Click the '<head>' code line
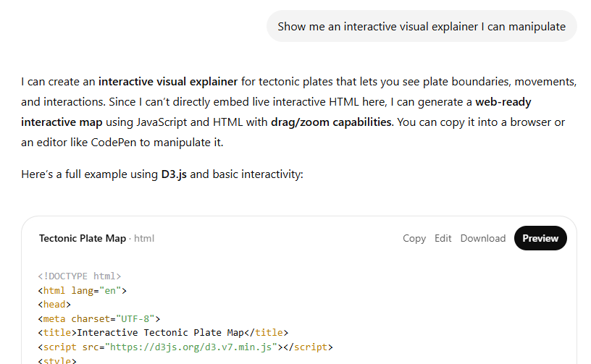 pyautogui.click(x=54, y=305)
